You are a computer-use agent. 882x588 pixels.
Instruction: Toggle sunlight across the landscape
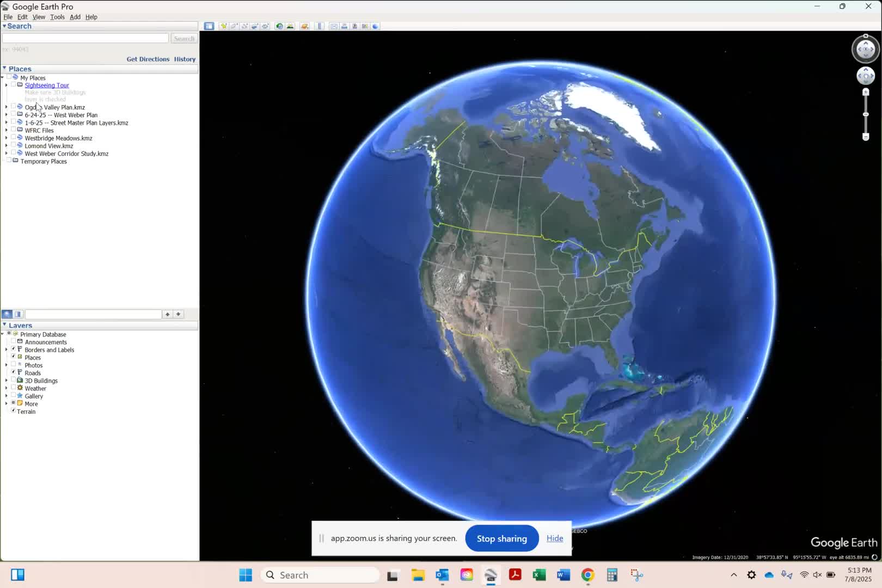pyautogui.click(x=290, y=26)
